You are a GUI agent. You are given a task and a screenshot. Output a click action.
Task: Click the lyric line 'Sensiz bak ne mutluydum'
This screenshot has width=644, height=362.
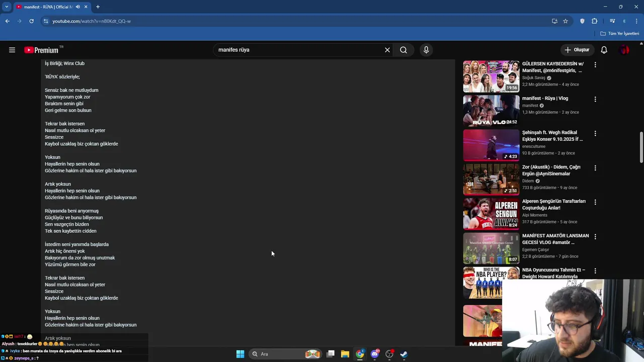(x=71, y=90)
